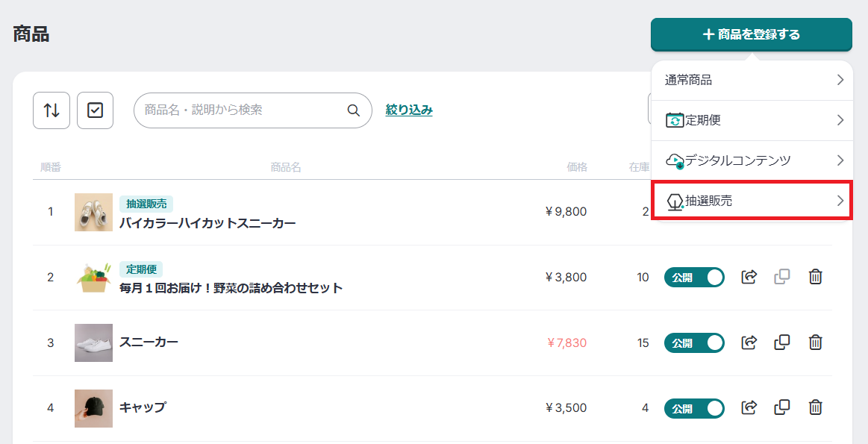Click the 価格 column header
This screenshot has height=444, width=868.
pyautogui.click(x=577, y=167)
